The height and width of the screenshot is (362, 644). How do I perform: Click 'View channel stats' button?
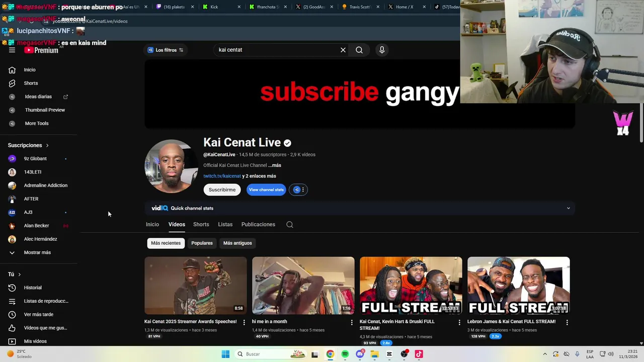tap(266, 190)
